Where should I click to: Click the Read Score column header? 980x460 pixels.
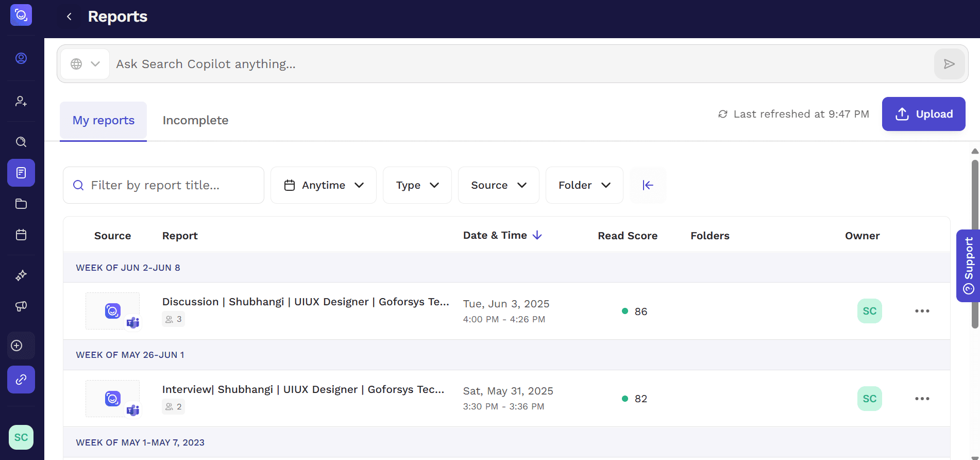coord(628,236)
